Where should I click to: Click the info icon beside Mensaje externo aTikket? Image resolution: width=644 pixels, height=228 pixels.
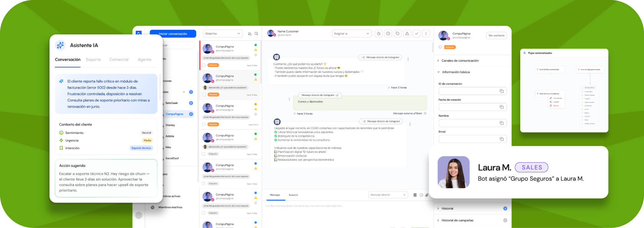425,113
